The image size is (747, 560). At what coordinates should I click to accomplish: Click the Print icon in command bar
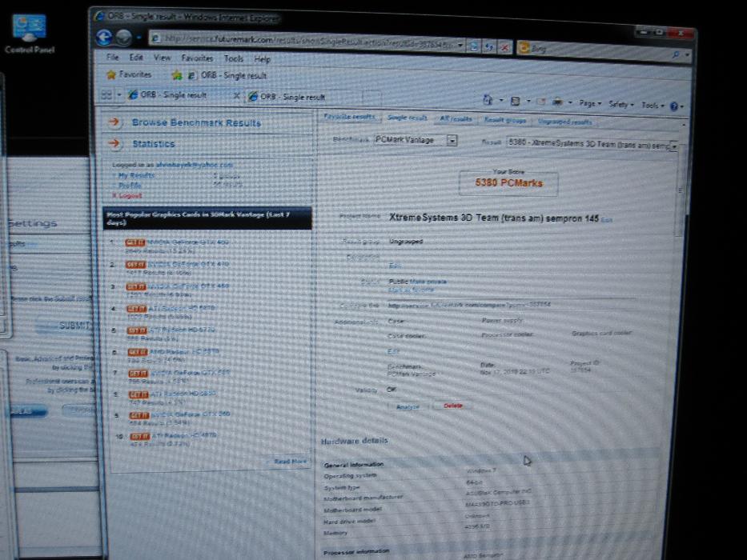557,102
